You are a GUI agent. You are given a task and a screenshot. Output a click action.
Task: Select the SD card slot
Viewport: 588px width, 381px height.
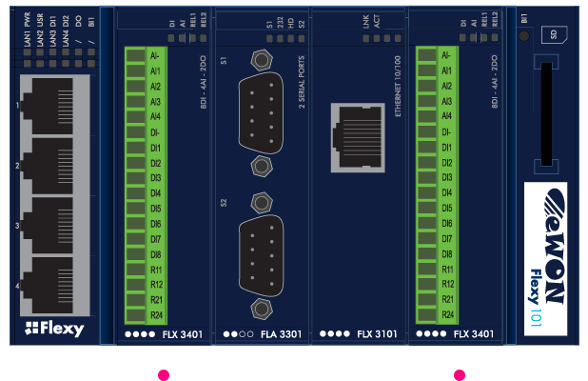546,113
